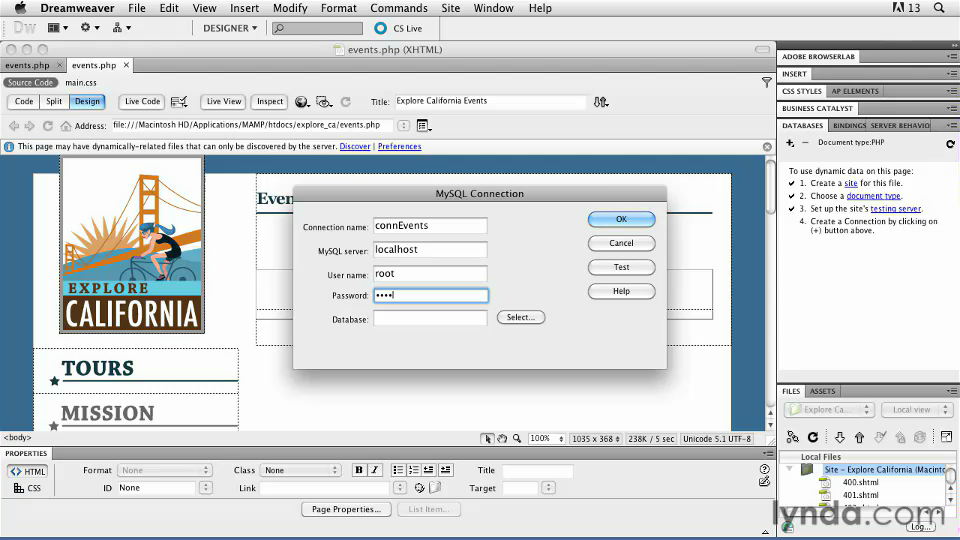Click into the Database text field
960x540 pixels.
pos(430,318)
